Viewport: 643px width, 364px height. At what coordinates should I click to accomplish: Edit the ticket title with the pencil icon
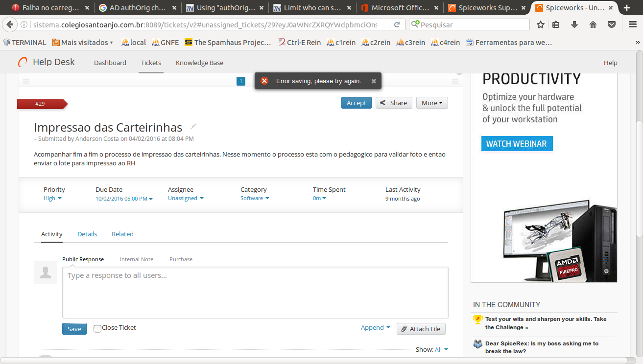pos(192,126)
